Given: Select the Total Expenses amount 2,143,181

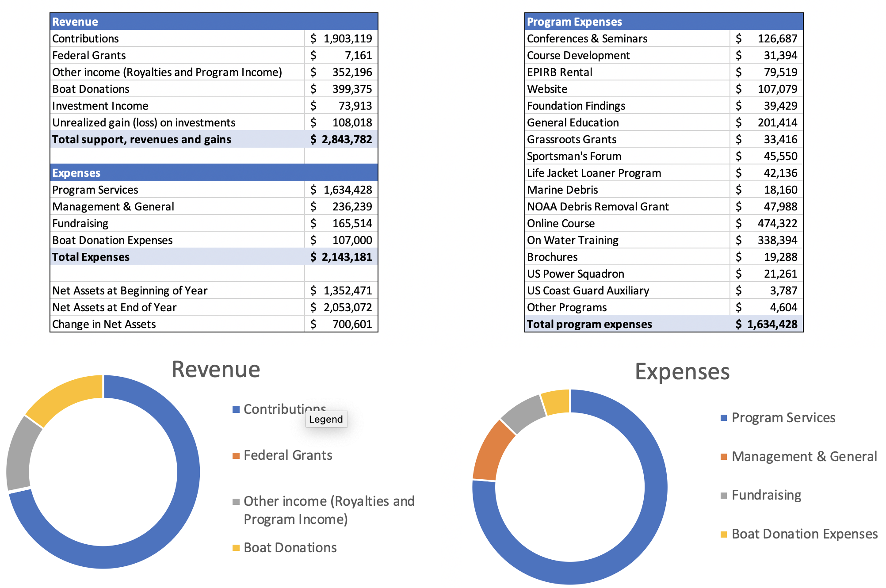Looking at the screenshot, I should (x=341, y=257).
